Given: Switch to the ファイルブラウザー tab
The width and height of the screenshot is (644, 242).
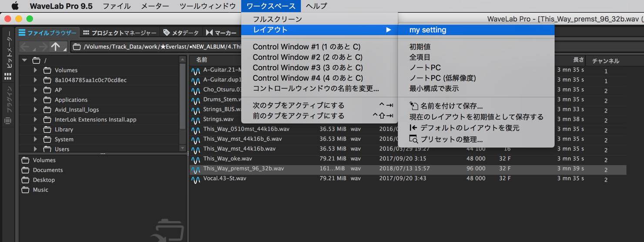Looking at the screenshot, I should point(47,33).
